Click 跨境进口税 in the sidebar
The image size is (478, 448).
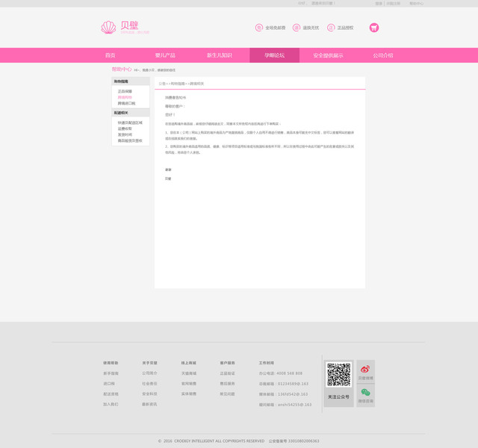tap(126, 103)
